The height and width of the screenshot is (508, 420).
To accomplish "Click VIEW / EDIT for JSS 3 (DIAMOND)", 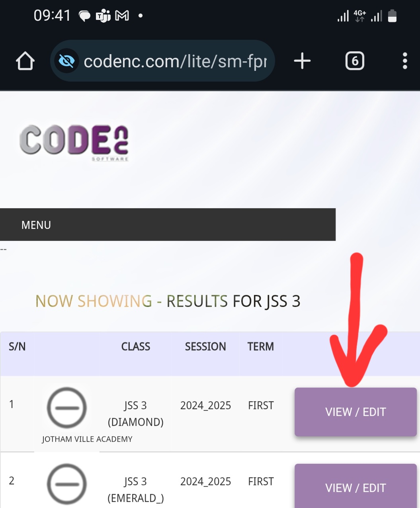I will [x=355, y=412].
